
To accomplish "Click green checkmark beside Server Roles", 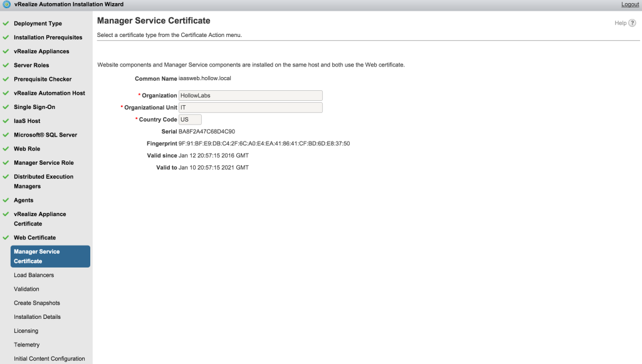I will point(6,65).
